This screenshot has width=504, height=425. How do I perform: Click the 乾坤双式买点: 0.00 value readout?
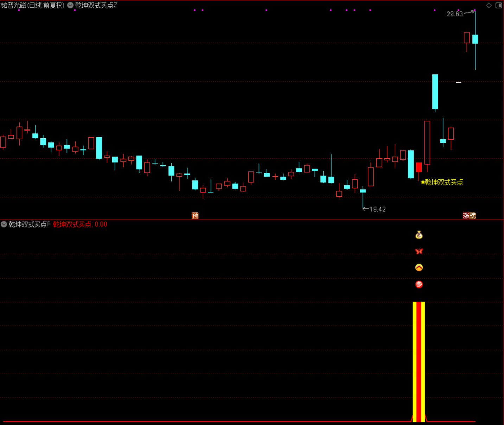coord(80,224)
